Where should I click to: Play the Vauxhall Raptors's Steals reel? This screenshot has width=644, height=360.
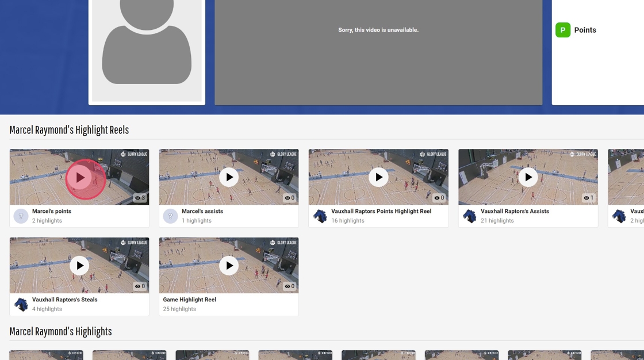tap(79, 266)
